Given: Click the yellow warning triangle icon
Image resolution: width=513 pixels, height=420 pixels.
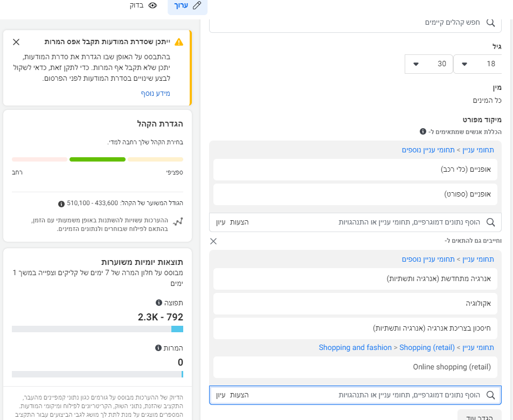Looking at the screenshot, I should 179,42.
